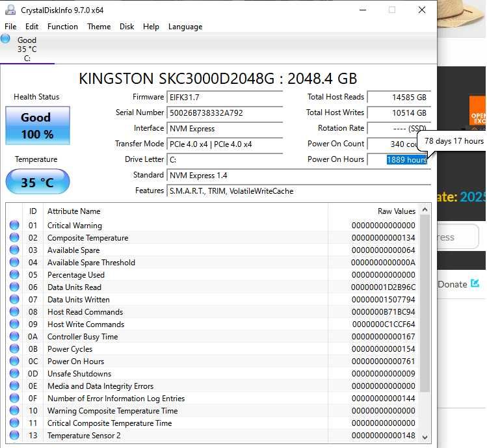Click status orb for Host Read Commands
Viewport: 487px width, 448px height.
pos(14,311)
